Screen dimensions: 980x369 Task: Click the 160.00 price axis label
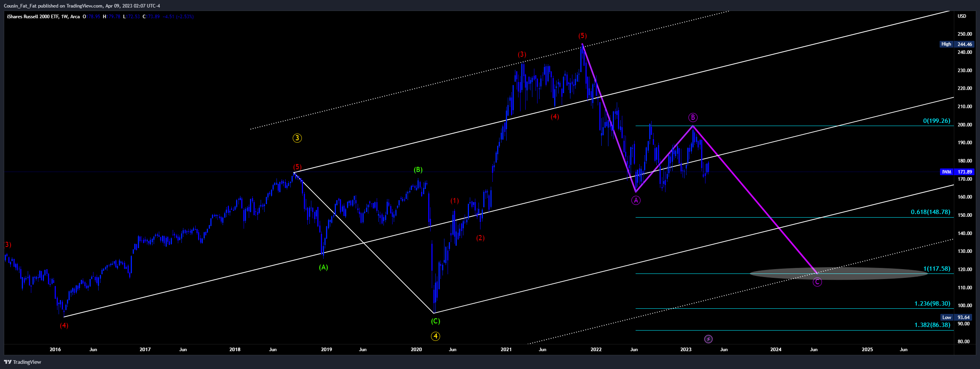965,197
